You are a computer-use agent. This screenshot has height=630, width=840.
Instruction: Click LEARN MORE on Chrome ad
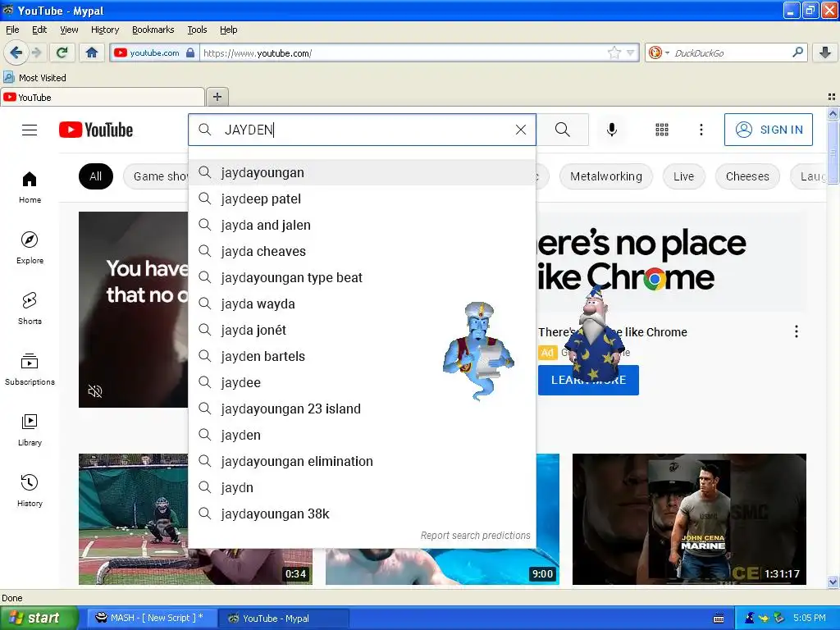click(x=588, y=380)
